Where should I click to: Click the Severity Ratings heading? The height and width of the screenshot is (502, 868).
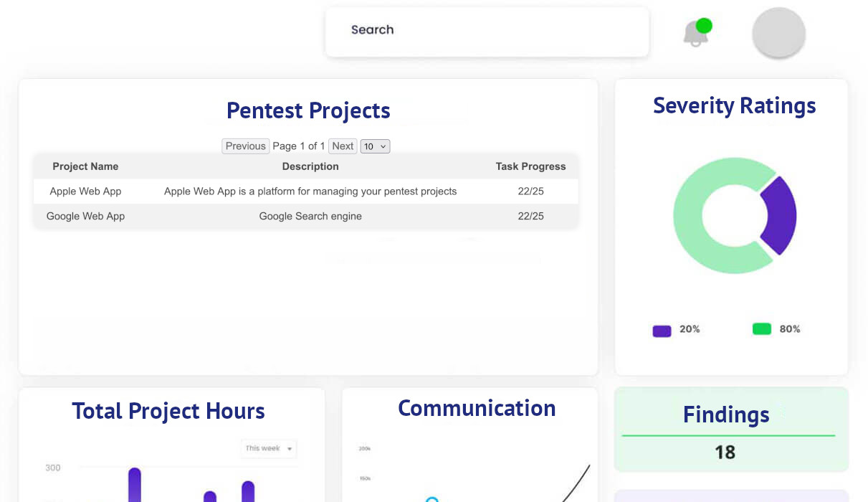click(735, 105)
